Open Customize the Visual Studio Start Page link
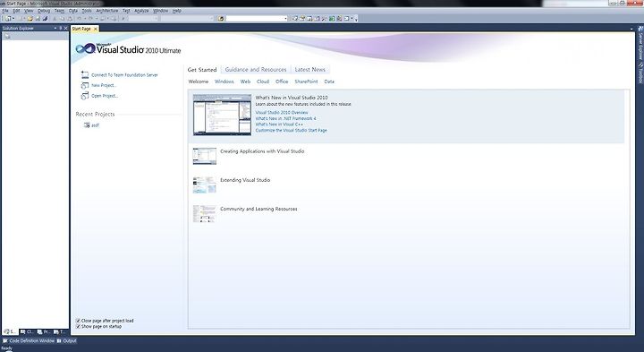 (292, 131)
